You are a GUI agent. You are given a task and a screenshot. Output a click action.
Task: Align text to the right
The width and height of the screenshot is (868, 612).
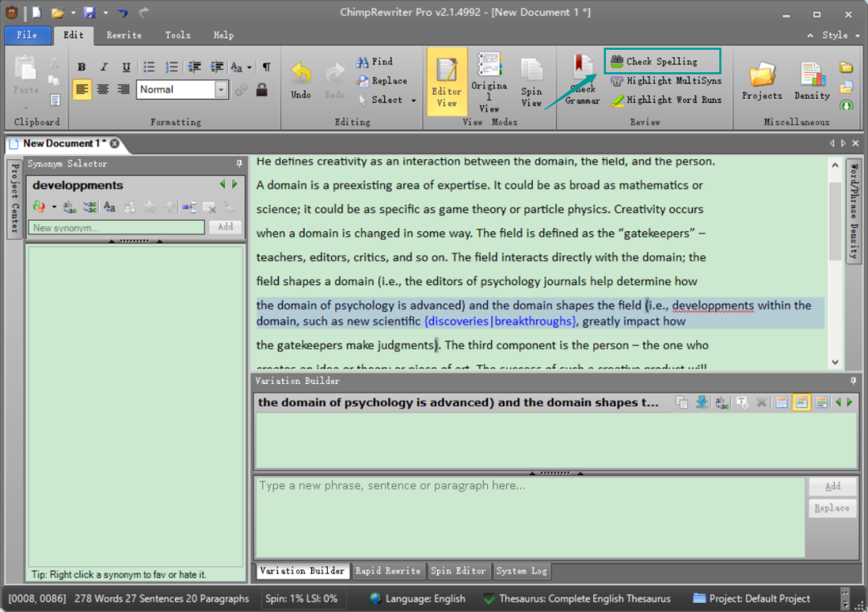pos(124,90)
